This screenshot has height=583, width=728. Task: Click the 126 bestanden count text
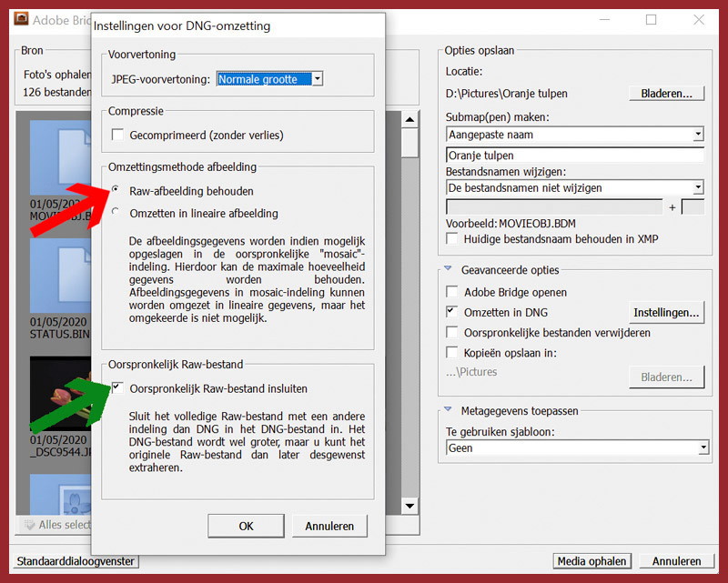56,92
